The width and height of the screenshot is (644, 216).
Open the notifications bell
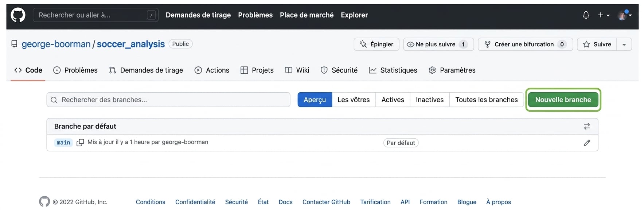[x=586, y=15]
